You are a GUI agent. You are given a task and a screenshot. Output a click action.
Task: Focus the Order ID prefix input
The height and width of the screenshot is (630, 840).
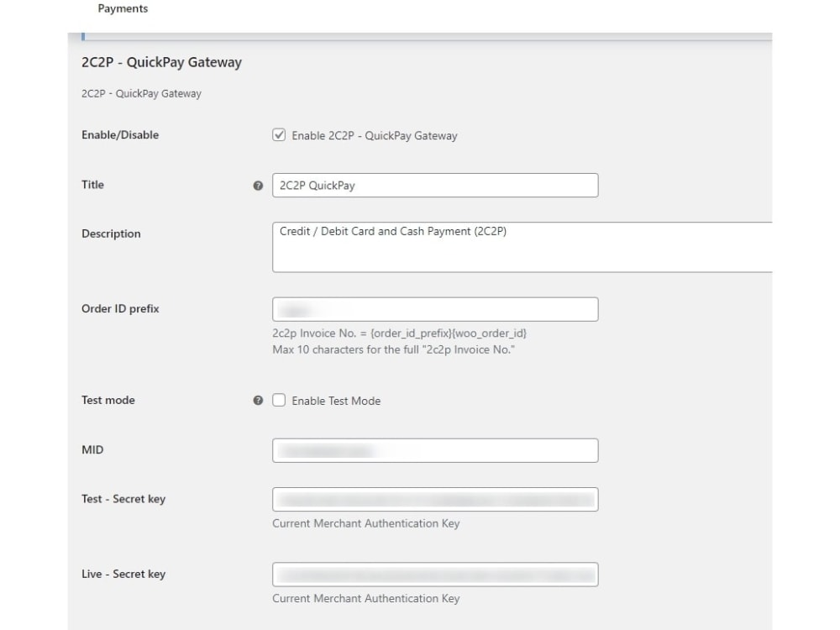436,308
